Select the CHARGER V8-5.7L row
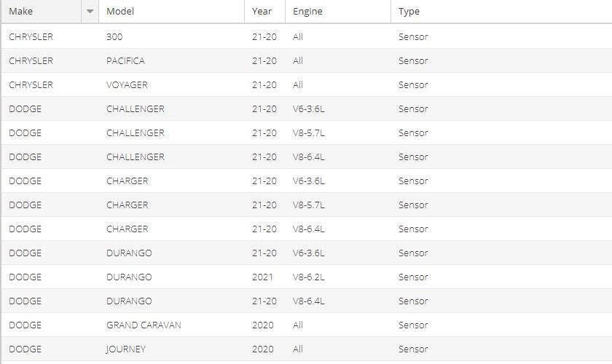This screenshot has width=612, height=364. pos(307,205)
